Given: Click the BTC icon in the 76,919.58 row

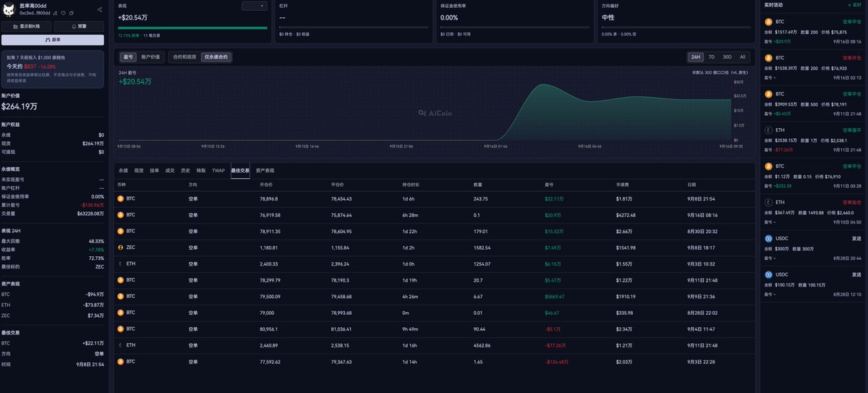Looking at the screenshot, I should [x=121, y=215].
